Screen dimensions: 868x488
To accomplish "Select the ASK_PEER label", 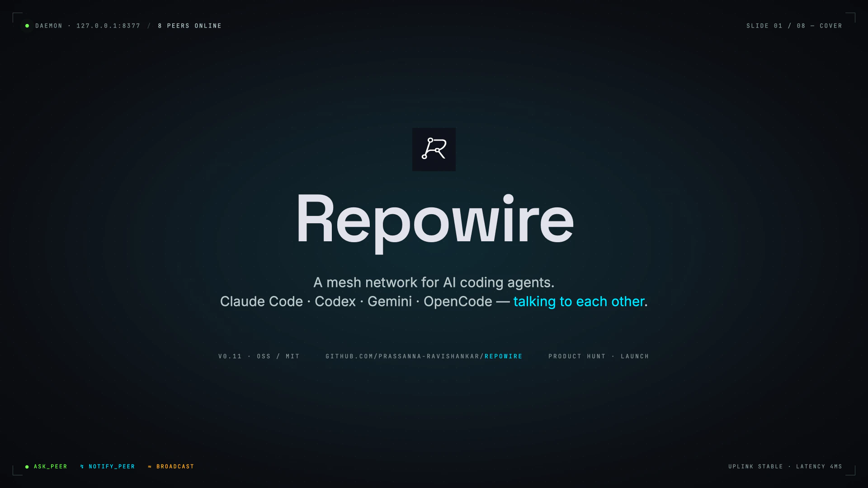I will coord(51,467).
